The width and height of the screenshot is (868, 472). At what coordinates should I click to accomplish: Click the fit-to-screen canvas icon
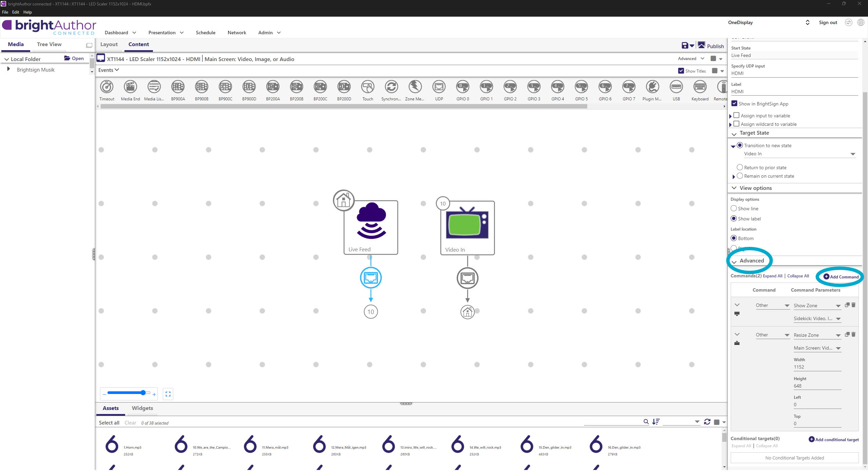(x=168, y=394)
